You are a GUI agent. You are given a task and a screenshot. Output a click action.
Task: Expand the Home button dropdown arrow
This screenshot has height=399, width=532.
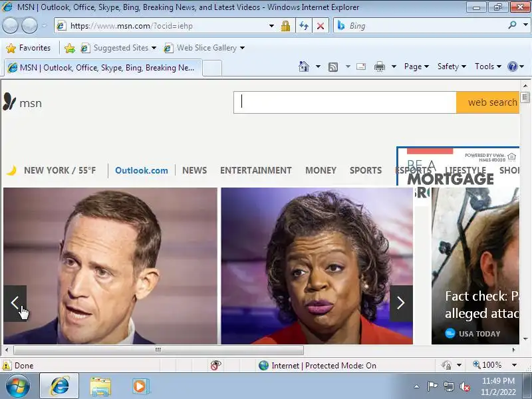click(318, 66)
